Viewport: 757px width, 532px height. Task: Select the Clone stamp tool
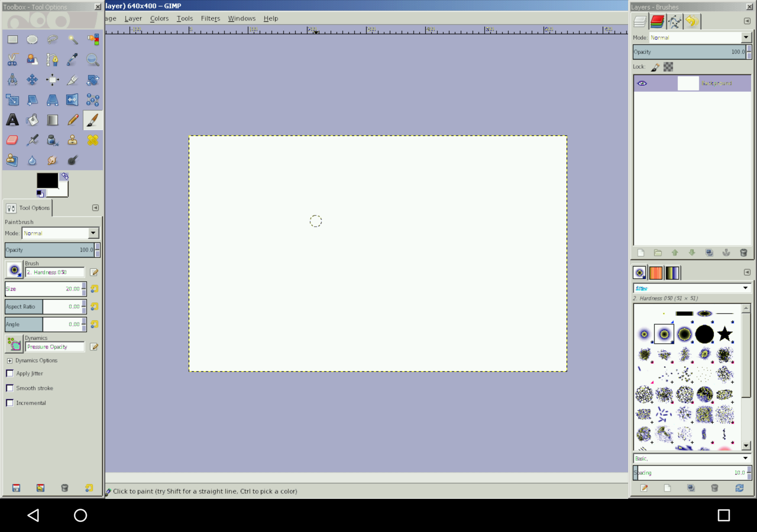[x=72, y=140]
